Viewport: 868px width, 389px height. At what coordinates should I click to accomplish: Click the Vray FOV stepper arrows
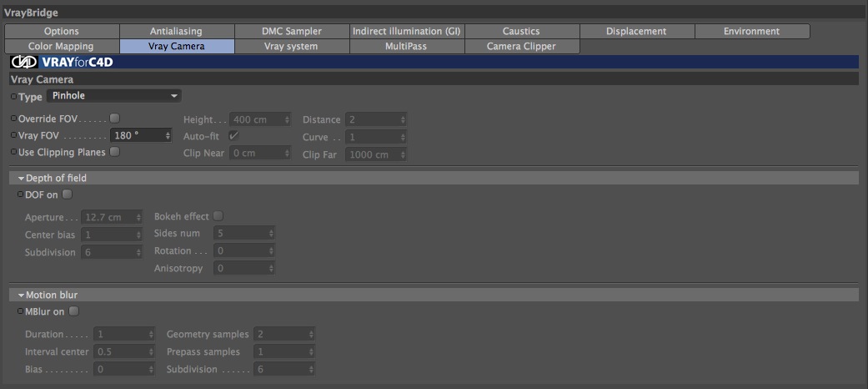tap(168, 135)
